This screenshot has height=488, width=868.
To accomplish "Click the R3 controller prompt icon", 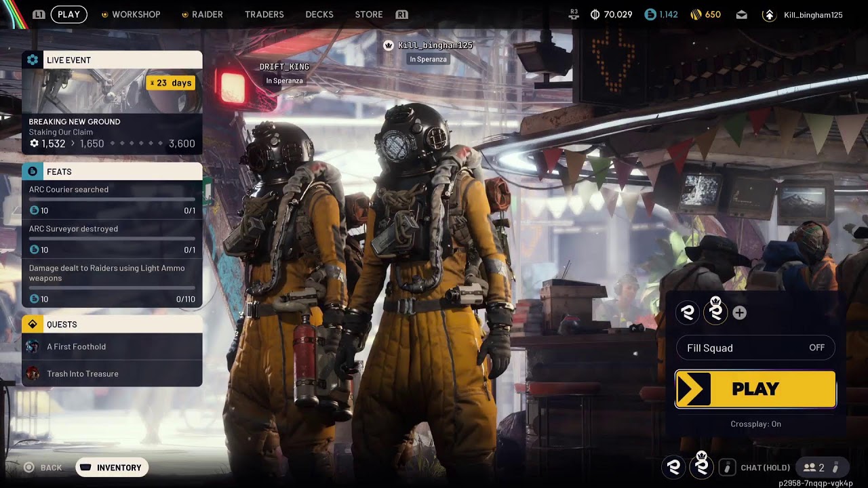I will pos(574,14).
